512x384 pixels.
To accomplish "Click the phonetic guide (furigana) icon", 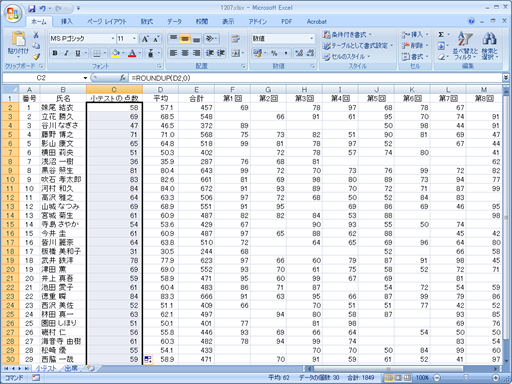I will pos(150,53).
